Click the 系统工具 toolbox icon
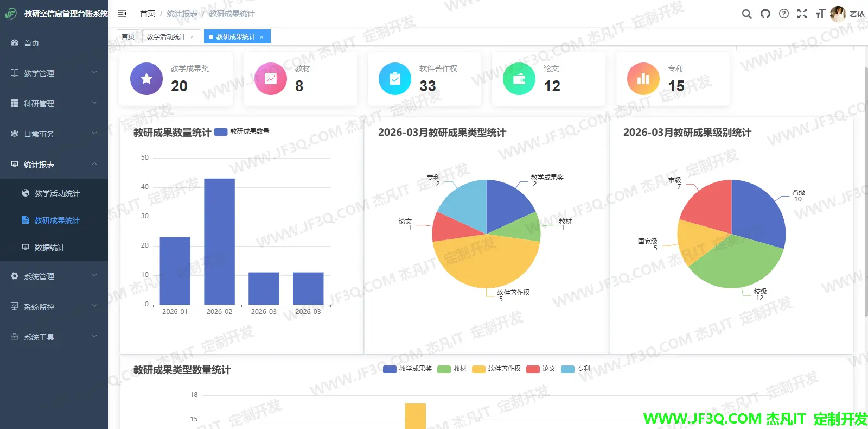The width and height of the screenshot is (868, 429). click(x=15, y=337)
